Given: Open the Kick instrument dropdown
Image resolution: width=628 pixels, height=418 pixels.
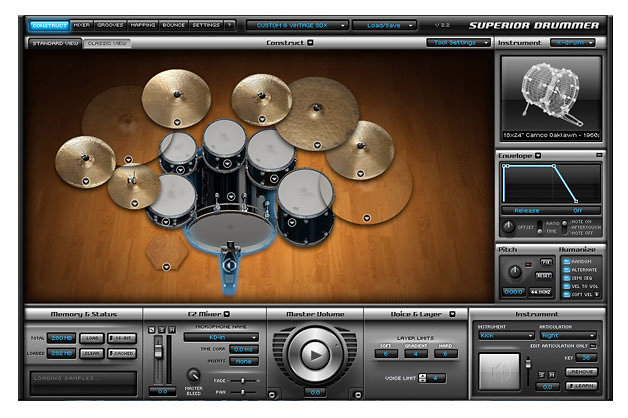Looking at the screenshot, I should [506, 336].
